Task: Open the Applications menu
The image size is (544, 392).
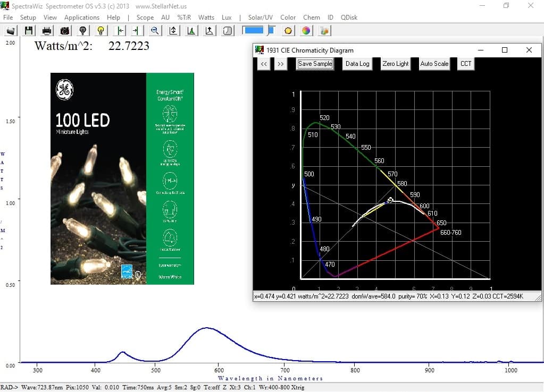Action: coord(82,18)
